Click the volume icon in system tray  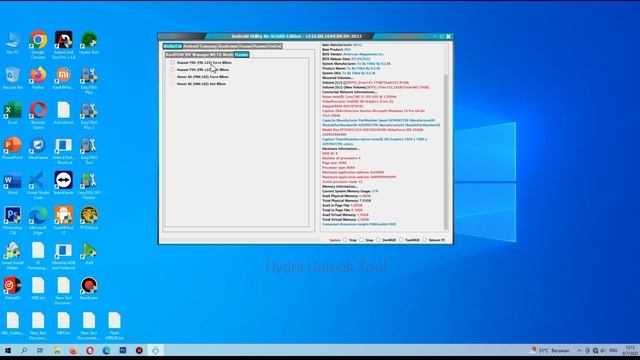click(x=603, y=350)
